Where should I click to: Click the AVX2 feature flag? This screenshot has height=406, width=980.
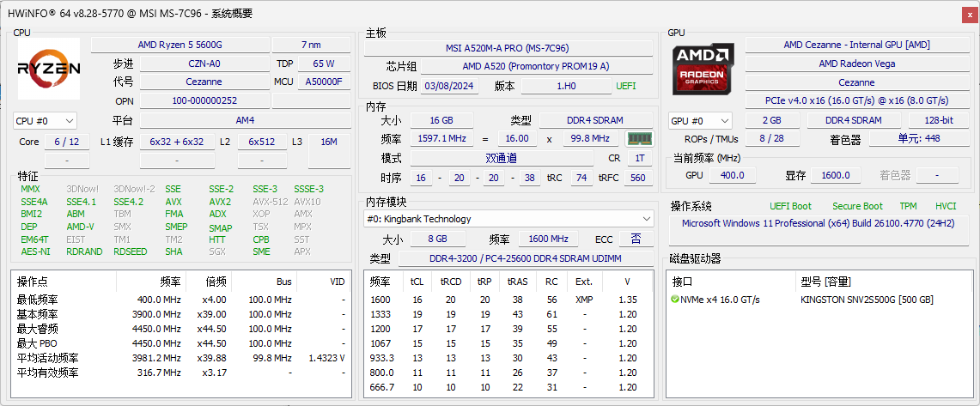(x=220, y=202)
